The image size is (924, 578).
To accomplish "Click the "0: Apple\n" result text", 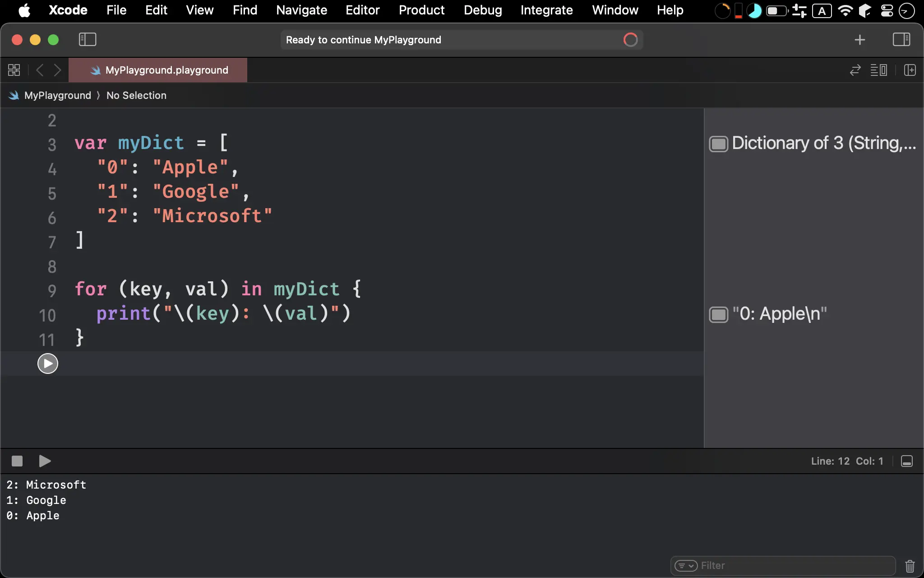I will coord(780,314).
